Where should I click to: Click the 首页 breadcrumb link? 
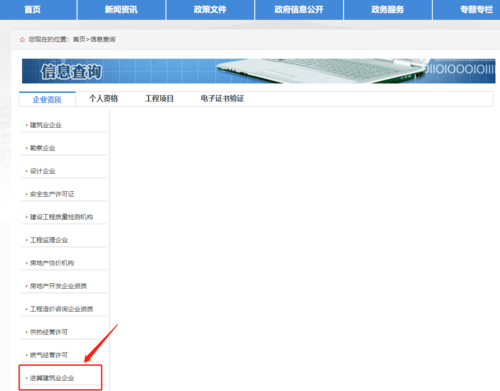pyautogui.click(x=79, y=39)
